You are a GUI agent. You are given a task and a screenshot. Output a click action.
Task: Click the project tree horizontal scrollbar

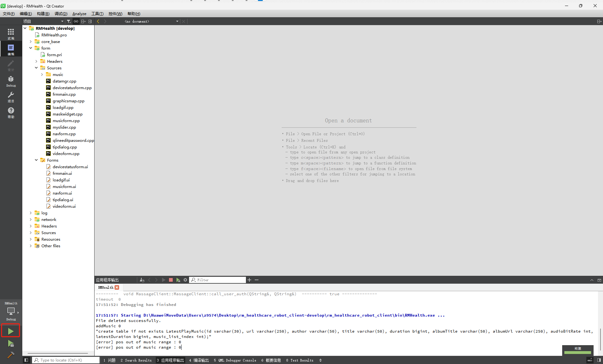[x=57, y=353]
